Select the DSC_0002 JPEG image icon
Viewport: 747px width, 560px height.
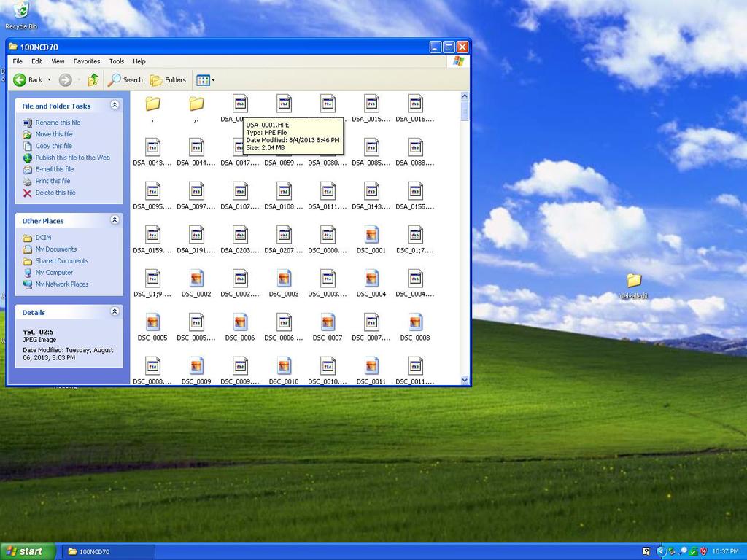[x=196, y=279]
